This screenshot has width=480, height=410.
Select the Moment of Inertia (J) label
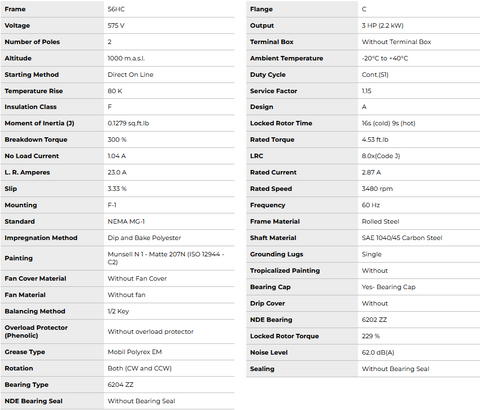[x=39, y=123]
